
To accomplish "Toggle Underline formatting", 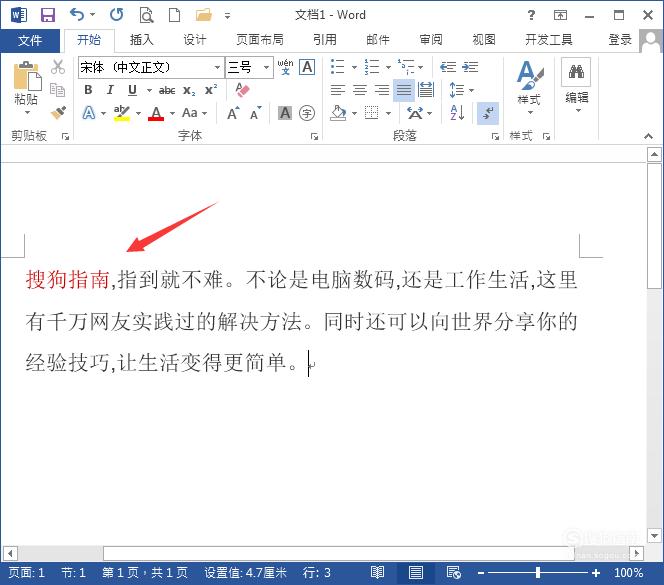I will click(x=133, y=90).
